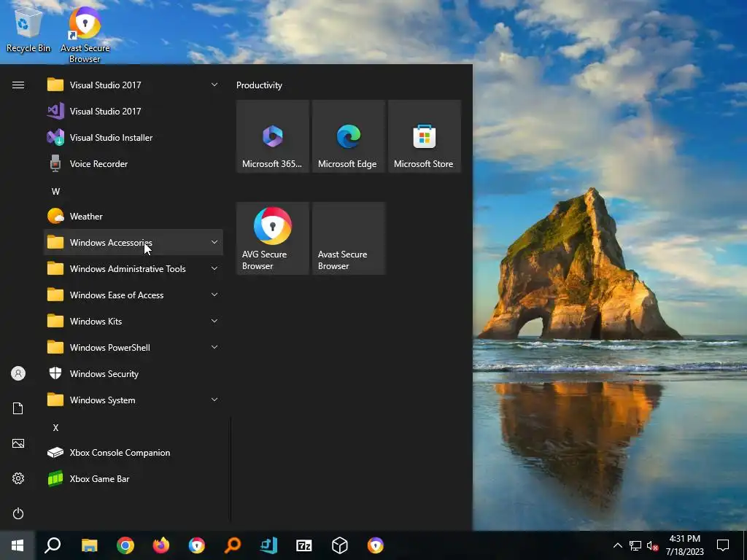The width and height of the screenshot is (747, 560).
Task: Open Avast Secure Browser tile
Action: coord(348,238)
